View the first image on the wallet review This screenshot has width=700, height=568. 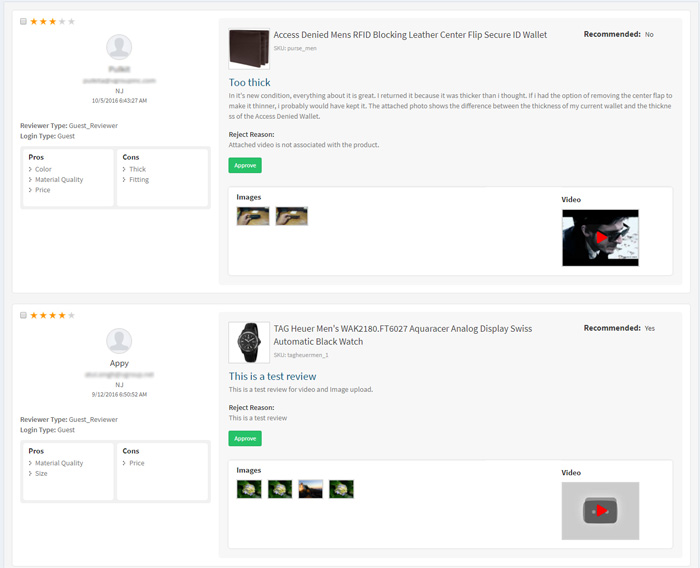click(253, 216)
